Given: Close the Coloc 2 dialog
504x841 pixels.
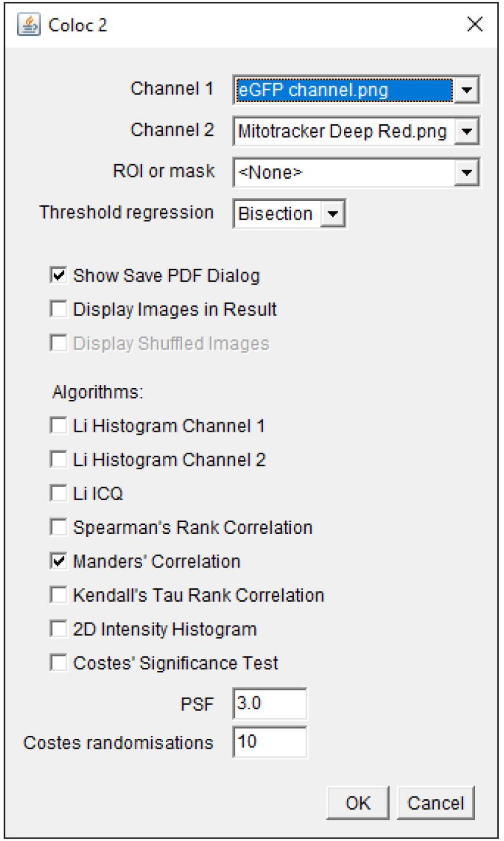Looking at the screenshot, I should pyautogui.click(x=474, y=25).
